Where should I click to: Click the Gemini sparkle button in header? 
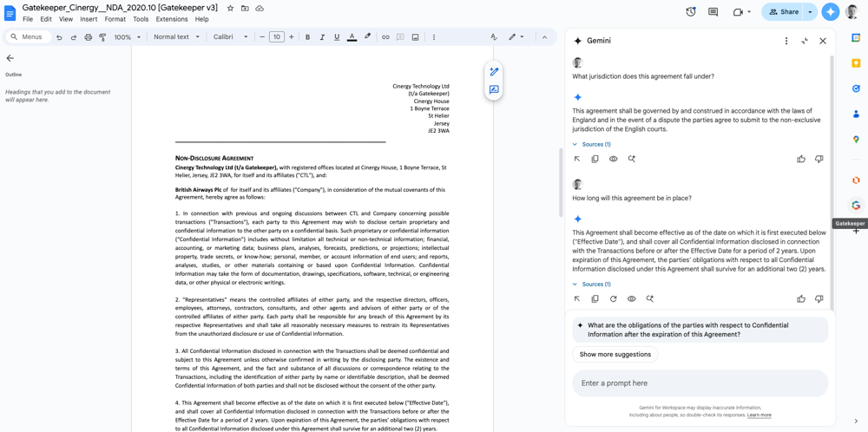tap(831, 12)
